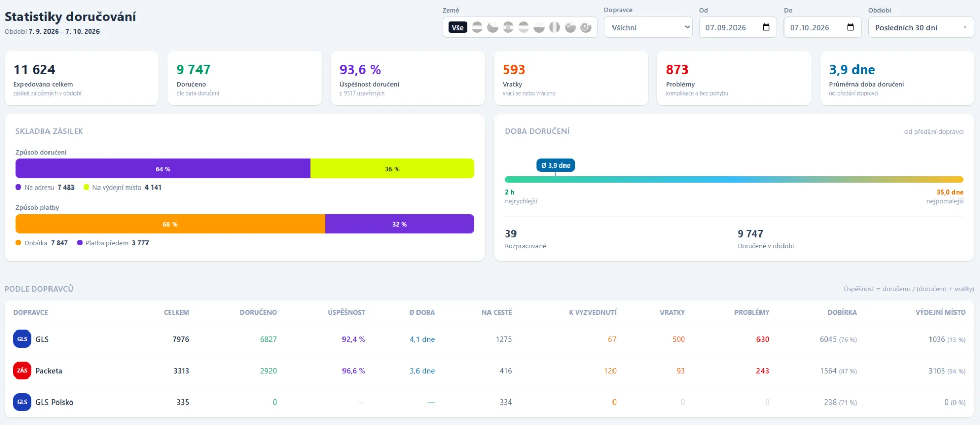This screenshot has height=425, width=980.
Task: Click the GLS problems value '630'
Action: pos(763,339)
